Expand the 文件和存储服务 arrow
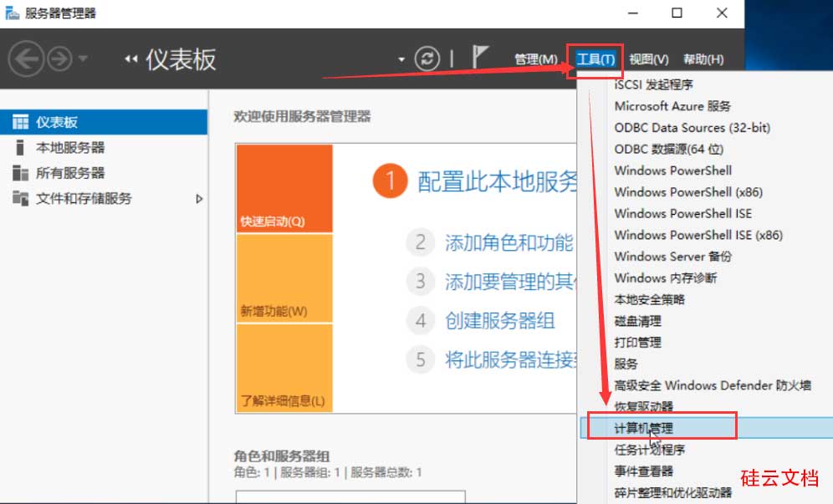The height and width of the screenshot is (504, 833). pyautogui.click(x=199, y=199)
